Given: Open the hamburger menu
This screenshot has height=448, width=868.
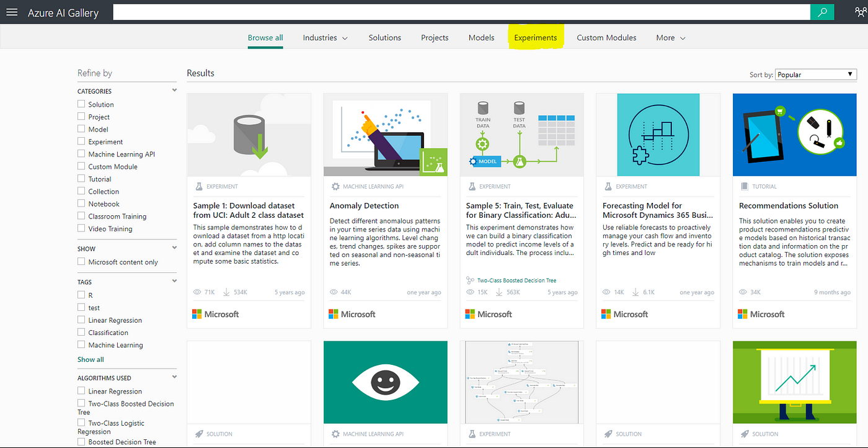Looking at the screenshot, I should [12, 12].
